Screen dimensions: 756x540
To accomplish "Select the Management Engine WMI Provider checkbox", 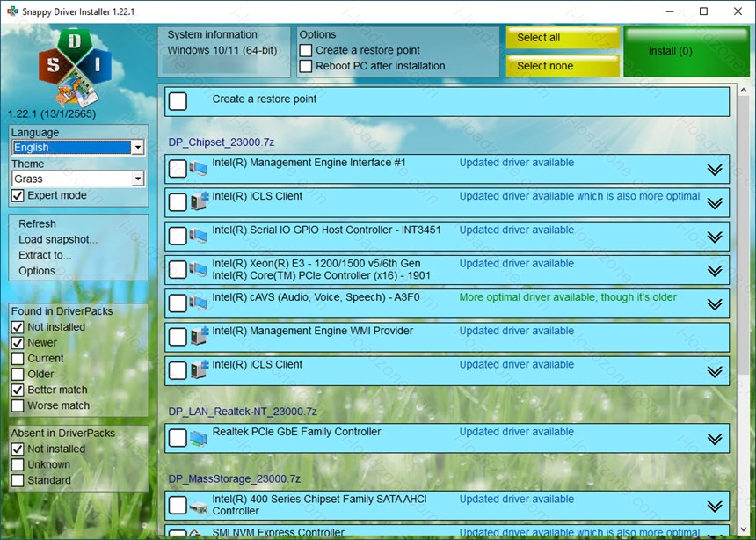I will tap(178, 337).
